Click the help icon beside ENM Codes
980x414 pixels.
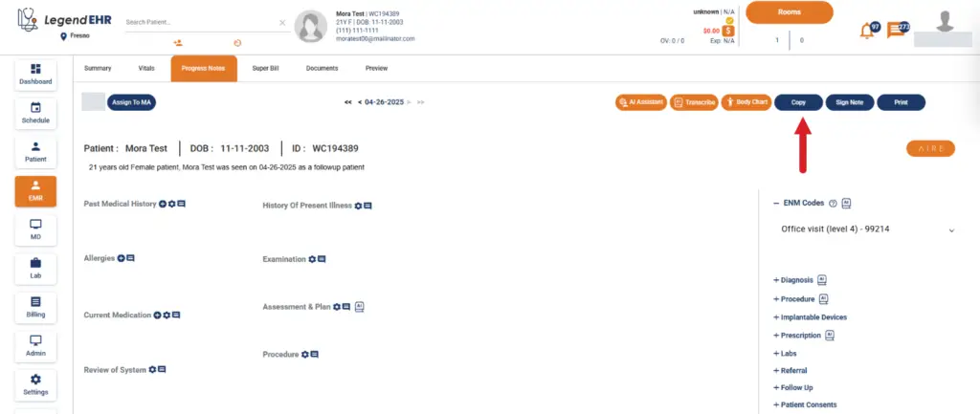(833, 204)
